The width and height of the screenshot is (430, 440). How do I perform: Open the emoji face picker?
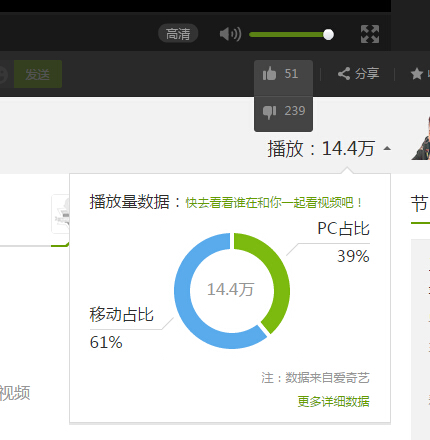2,74
